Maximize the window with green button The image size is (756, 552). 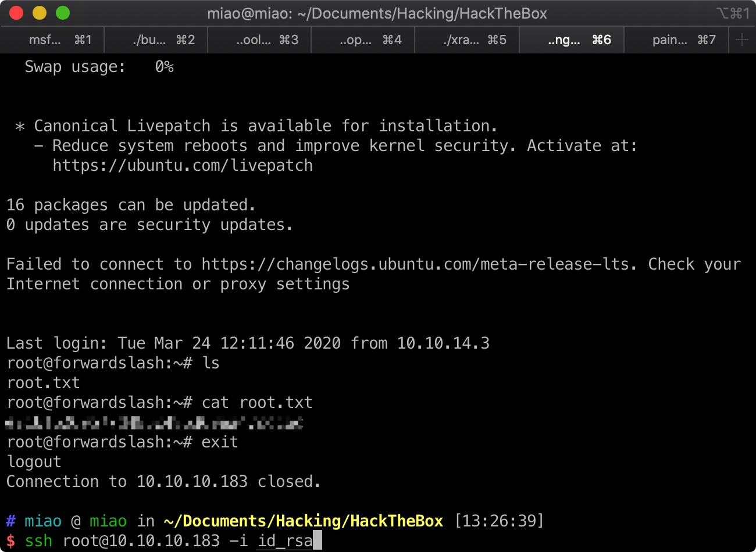pos(63,13)
